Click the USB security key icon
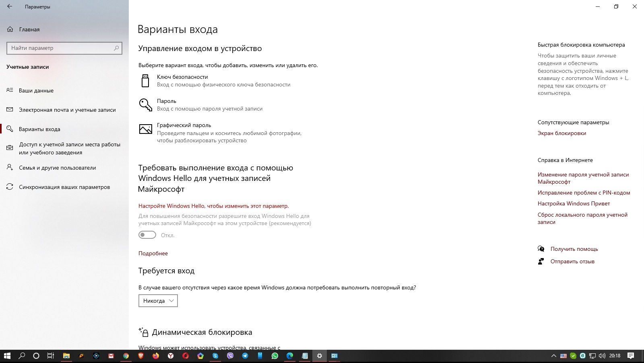 (x=145, y=80)
